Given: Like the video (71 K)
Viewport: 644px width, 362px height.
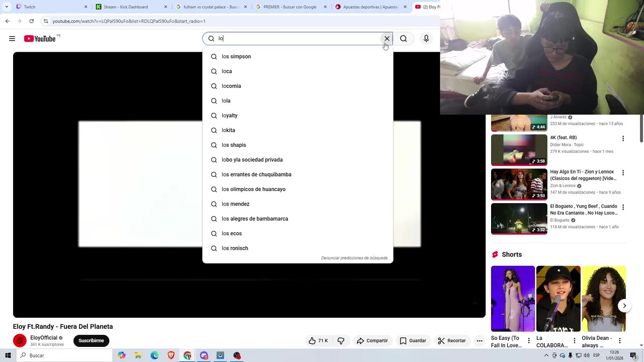Looking at the screenshot, I should pyautogui.click(x=318, y=340).
